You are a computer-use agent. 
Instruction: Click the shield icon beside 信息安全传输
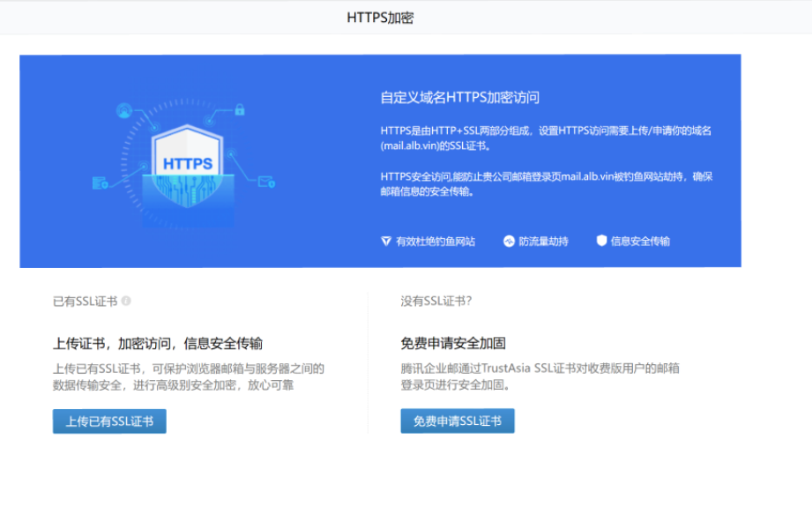tap(601, 241)
